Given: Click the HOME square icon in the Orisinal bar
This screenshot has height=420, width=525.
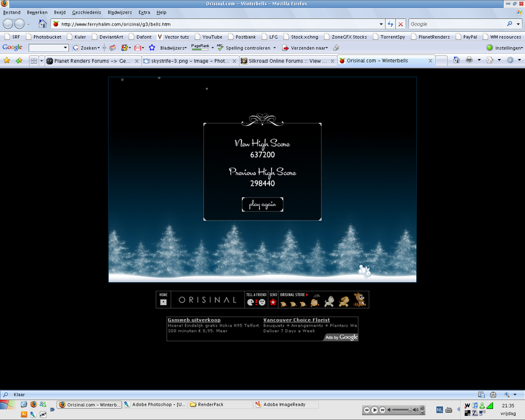Looking at the screenshot, I should pos(163,302).
